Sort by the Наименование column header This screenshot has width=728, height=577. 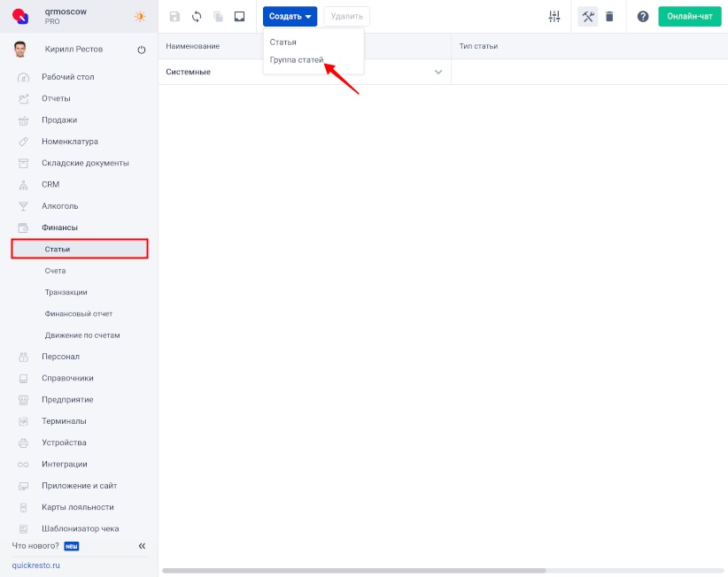[193, 46]
